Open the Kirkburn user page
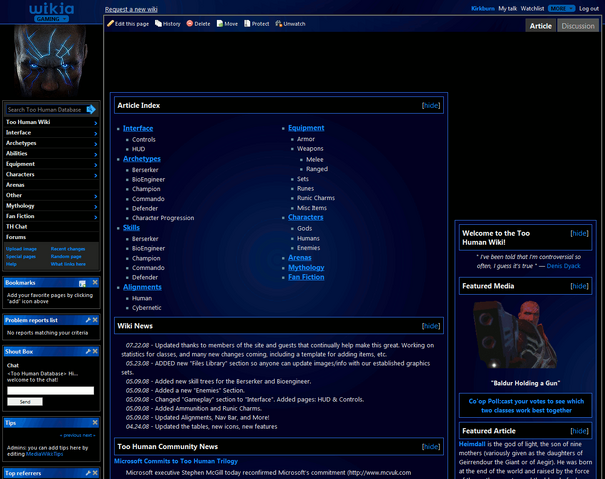Image resolution: width=605 pixels, height=479 pixels. click(483, 8)
